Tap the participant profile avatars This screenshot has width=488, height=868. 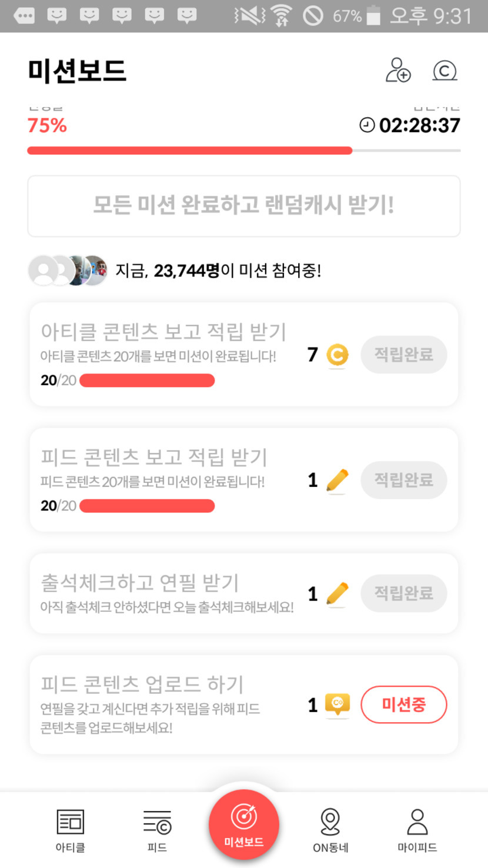(x=68, y=271)
